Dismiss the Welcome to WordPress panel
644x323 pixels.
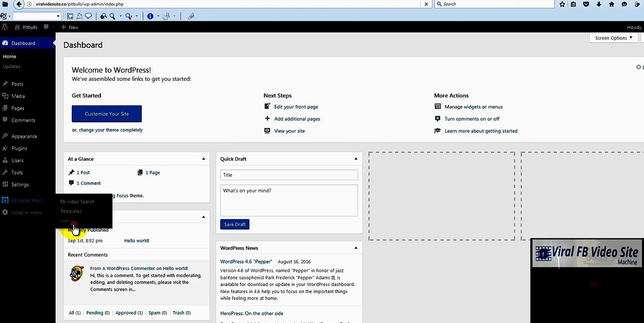(x=639, y=67)
